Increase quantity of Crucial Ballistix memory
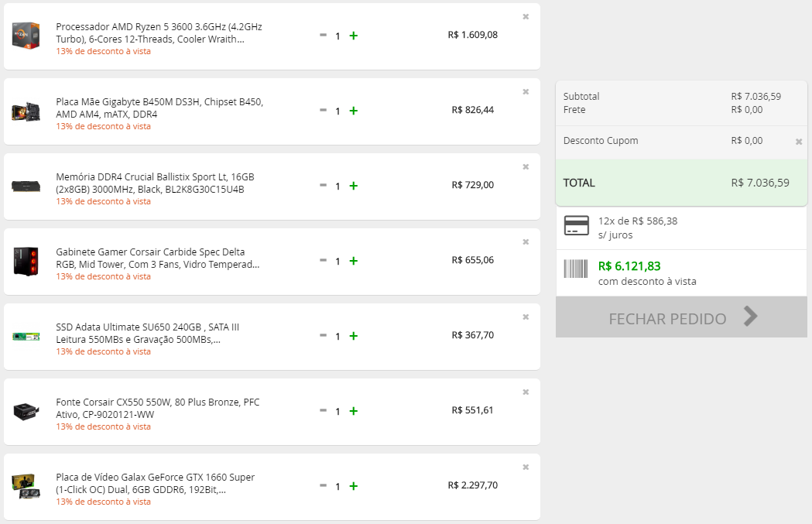 pyautogui.click(x=353, y=186)
